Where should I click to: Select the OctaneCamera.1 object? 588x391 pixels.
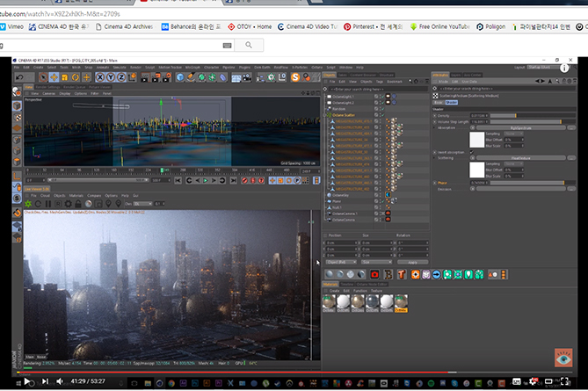[x=345, y=214]
